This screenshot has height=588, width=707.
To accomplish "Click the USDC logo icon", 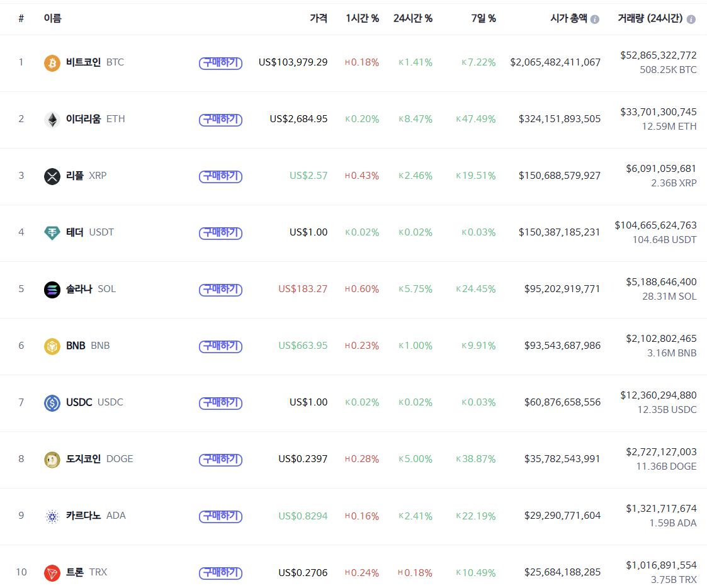I will (x=52, y=402).
